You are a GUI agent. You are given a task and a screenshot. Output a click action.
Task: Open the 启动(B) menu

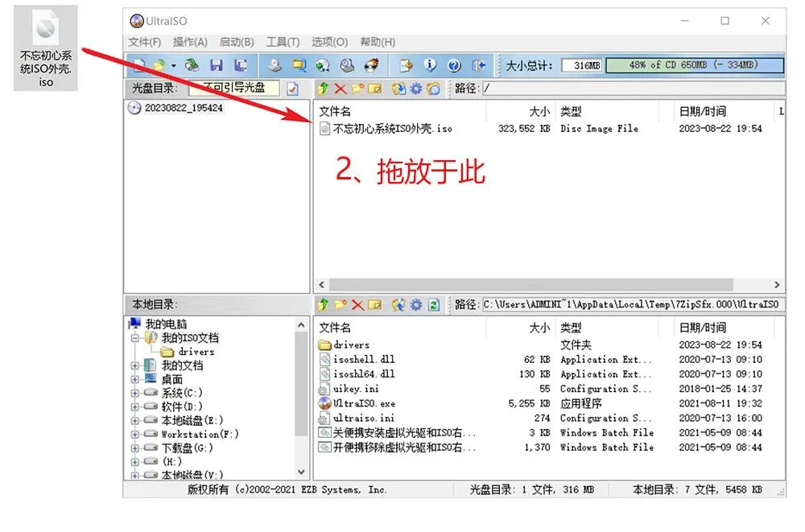point(237,42)
